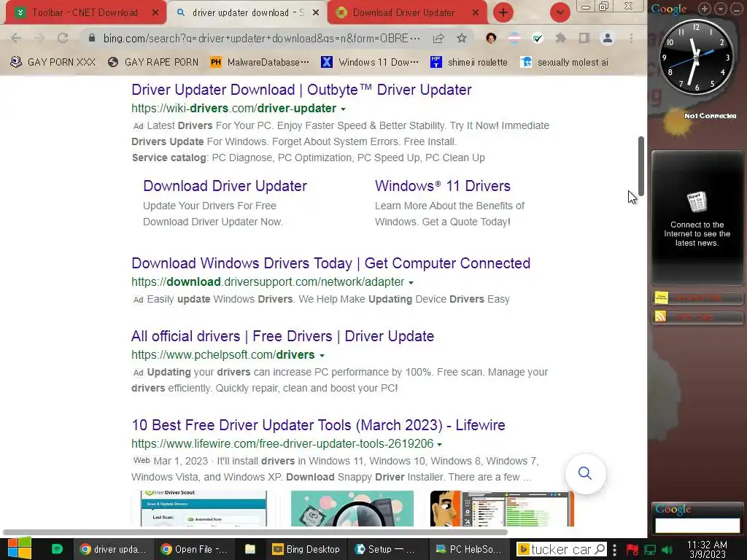Open a new tab with plus button
Screen dimensions: 747x560
click(x=503, y=13)
